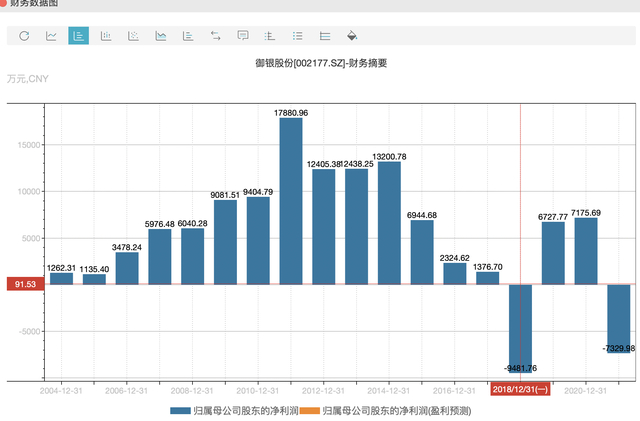This screenshot has height=421, width=640.
Task: Click the red 91.53 y-axis value marker
Action: coord(20,284)
